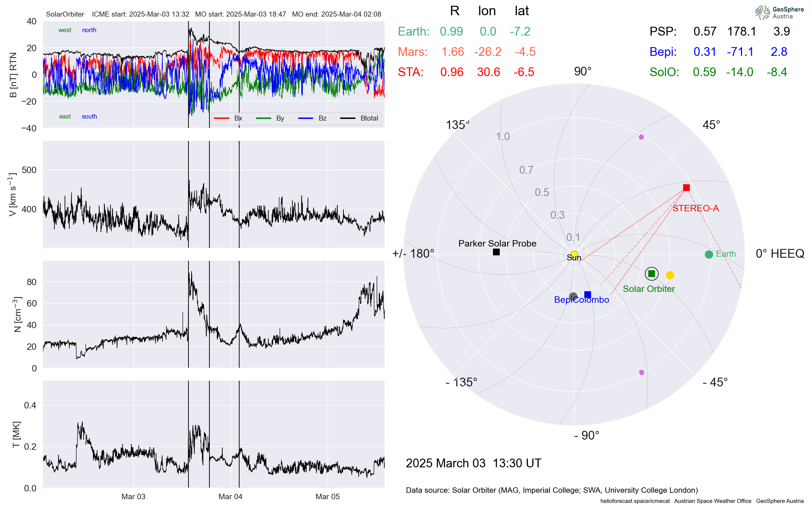Click the lower pink pentagon marker
Screen dimensions: 812x508
641,373
